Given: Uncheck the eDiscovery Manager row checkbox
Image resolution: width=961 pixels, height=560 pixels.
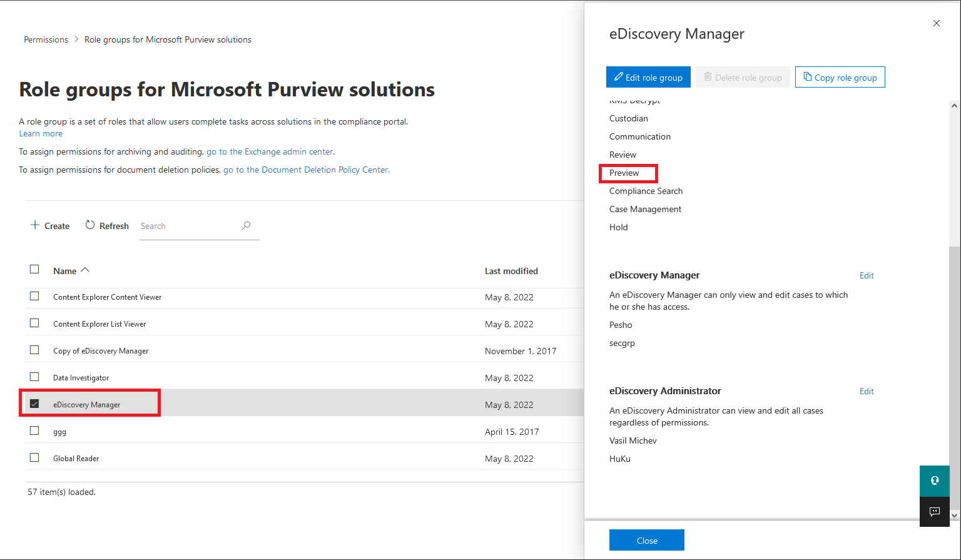Looking at the screenshot, I should 34,404.
